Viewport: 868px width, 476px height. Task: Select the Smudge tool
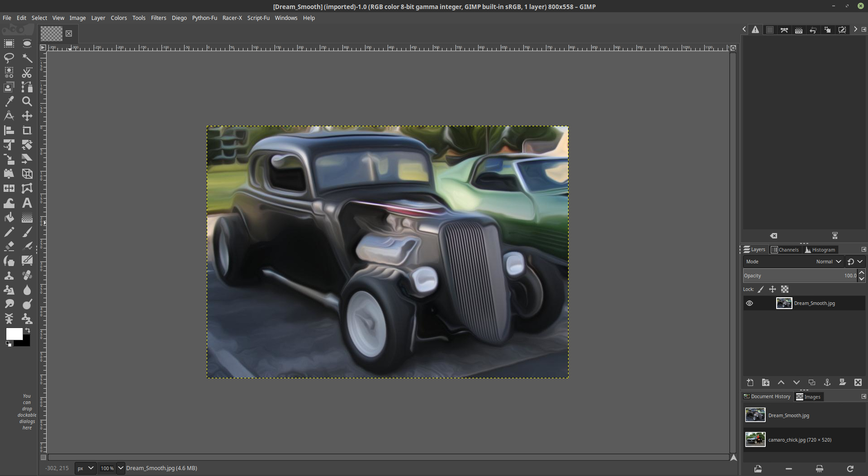click(9, 304)
